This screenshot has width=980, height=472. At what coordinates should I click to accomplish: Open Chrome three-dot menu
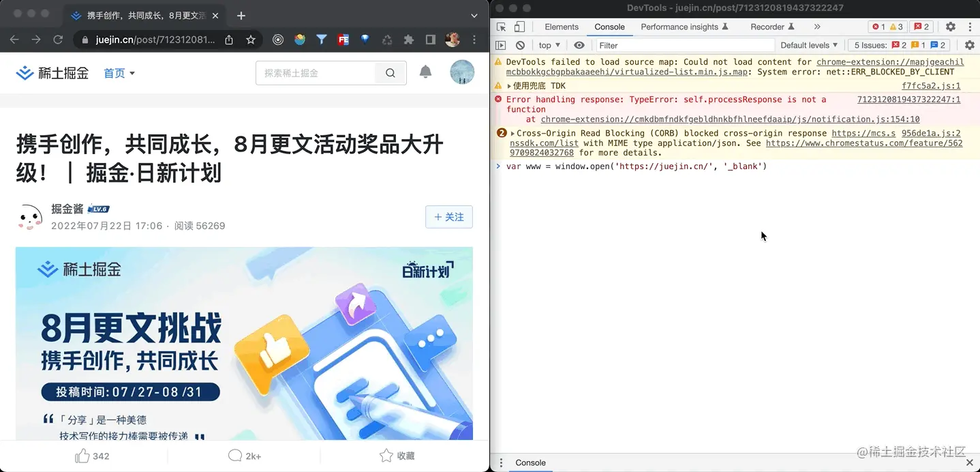coord(474,40)
